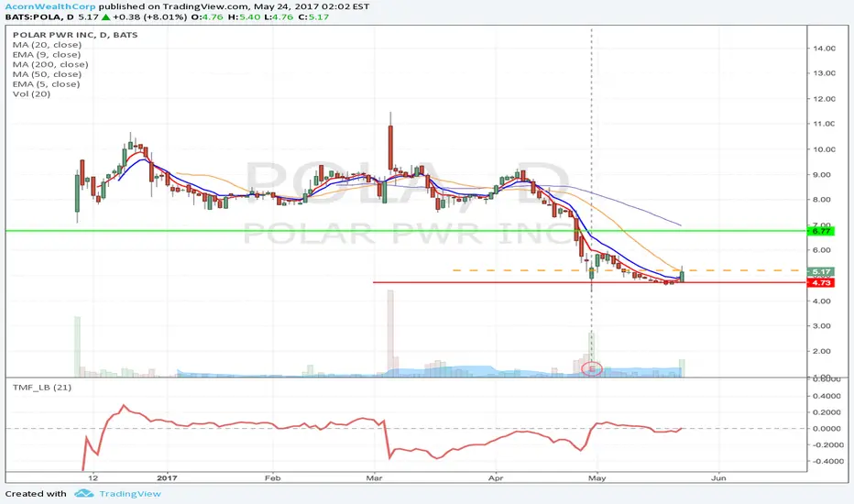The height and width of the screenshot is (504, 854).
Task: Click the green up-arrow change indicator
Action: click(x=105, y=16)
